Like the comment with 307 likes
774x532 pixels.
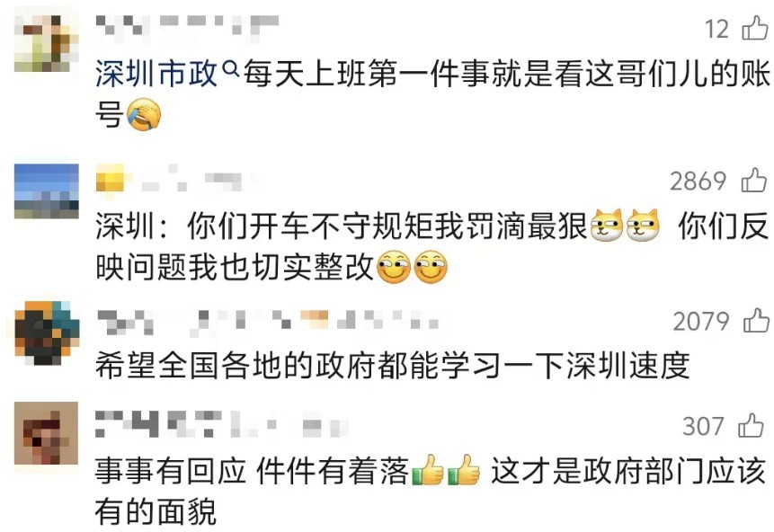pos(751,425)
